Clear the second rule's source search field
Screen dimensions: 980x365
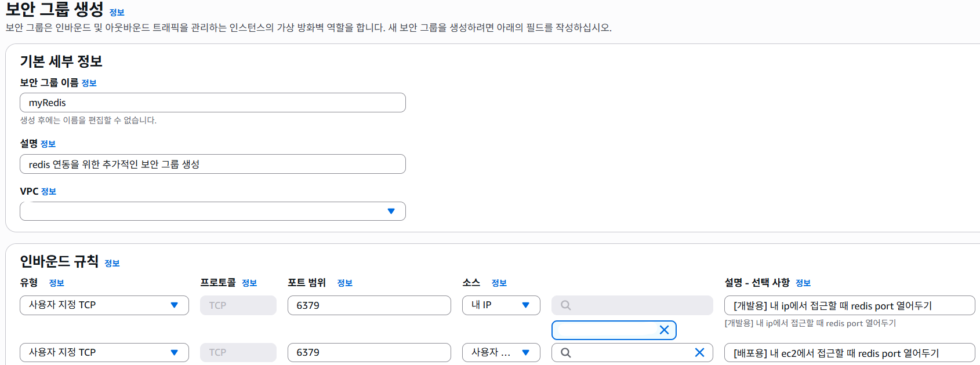[x=699, y=353]
